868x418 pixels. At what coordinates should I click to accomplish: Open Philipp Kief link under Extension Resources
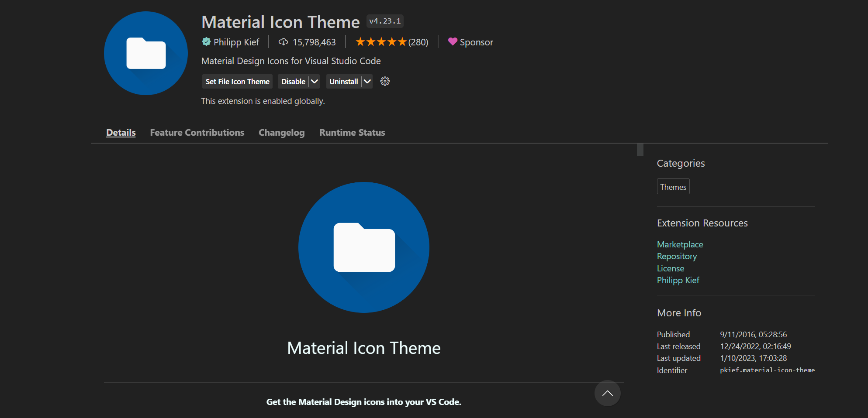[678, 281]
